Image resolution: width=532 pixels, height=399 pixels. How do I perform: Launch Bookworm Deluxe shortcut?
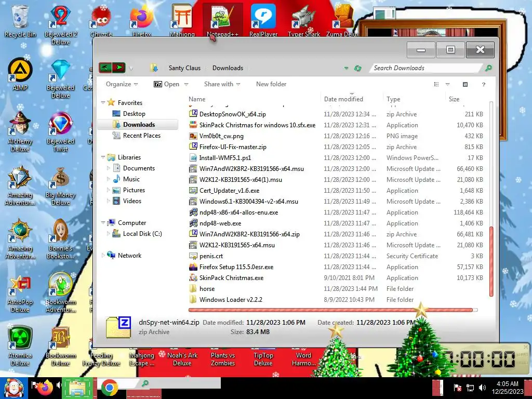(x=60, y=346)
